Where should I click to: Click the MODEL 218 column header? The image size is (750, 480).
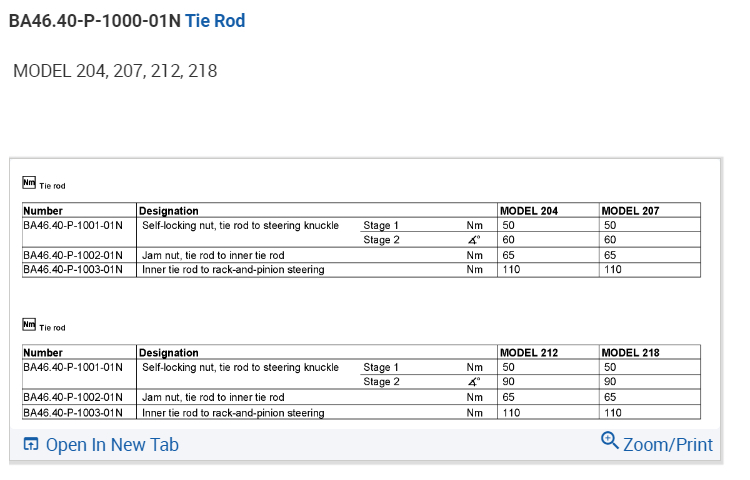tap(631, 353)
